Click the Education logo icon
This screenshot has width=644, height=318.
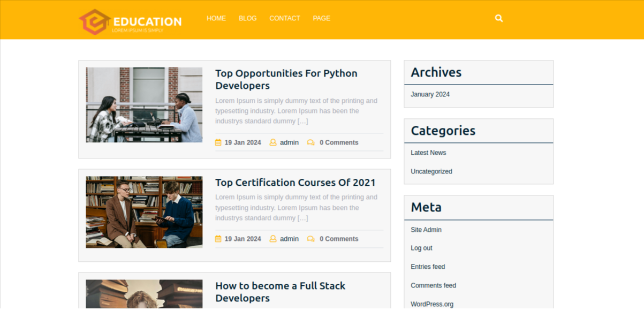click(94, 22)
